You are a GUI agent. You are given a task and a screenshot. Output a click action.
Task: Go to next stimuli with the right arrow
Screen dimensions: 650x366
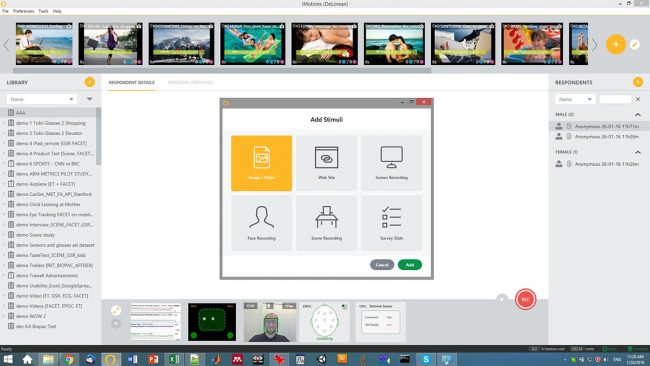(x=594, y=45)
